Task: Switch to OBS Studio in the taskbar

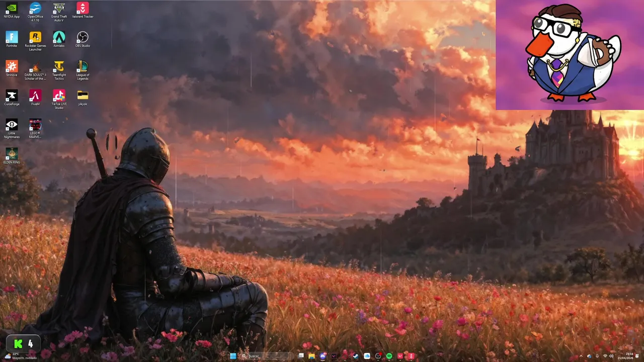Action: pos(378,356)
